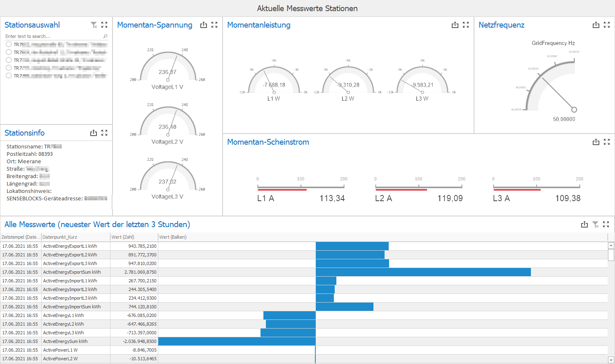615x364 pixels.
Task: Select the first TR7 station radio button
Action: point(9,44)
